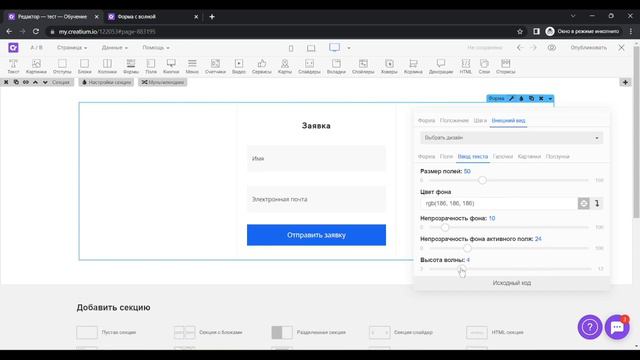This screenshot has height=360, width=640.
Task: Open Мультиэкранность settings
Action: (x=162, y=82)
